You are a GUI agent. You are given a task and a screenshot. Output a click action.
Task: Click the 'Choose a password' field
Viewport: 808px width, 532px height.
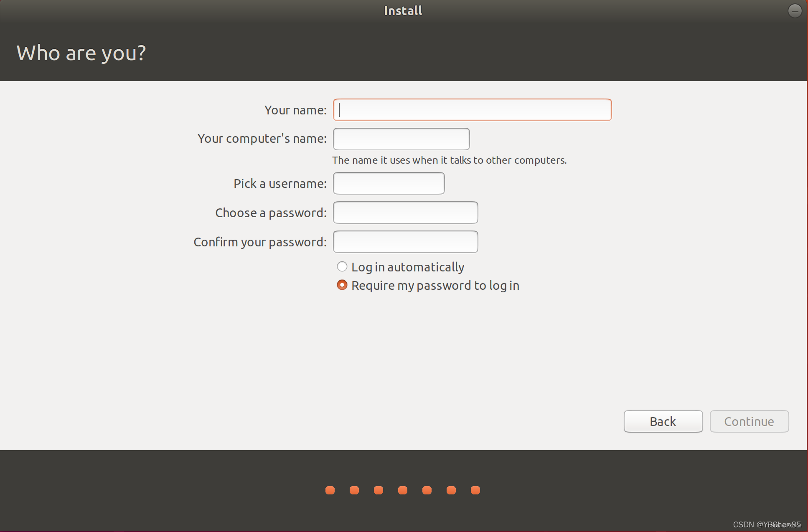(405, 213)
